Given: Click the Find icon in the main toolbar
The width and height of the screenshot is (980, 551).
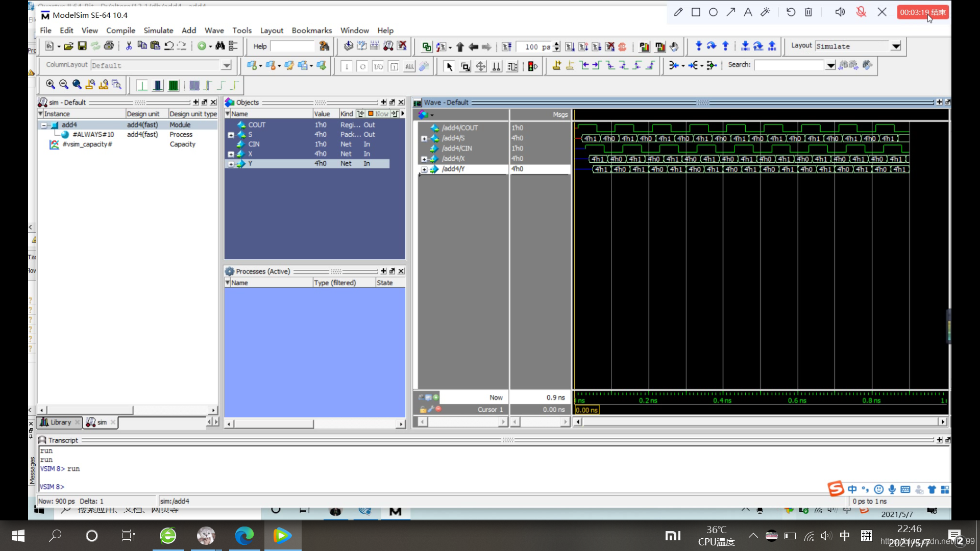Looking at the screenshot, I should (x=219, y=45).
